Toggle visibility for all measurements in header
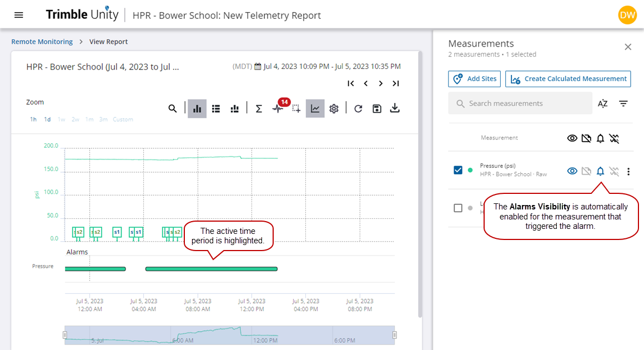Viewport: 644px width, 350px height. point(572,138)
